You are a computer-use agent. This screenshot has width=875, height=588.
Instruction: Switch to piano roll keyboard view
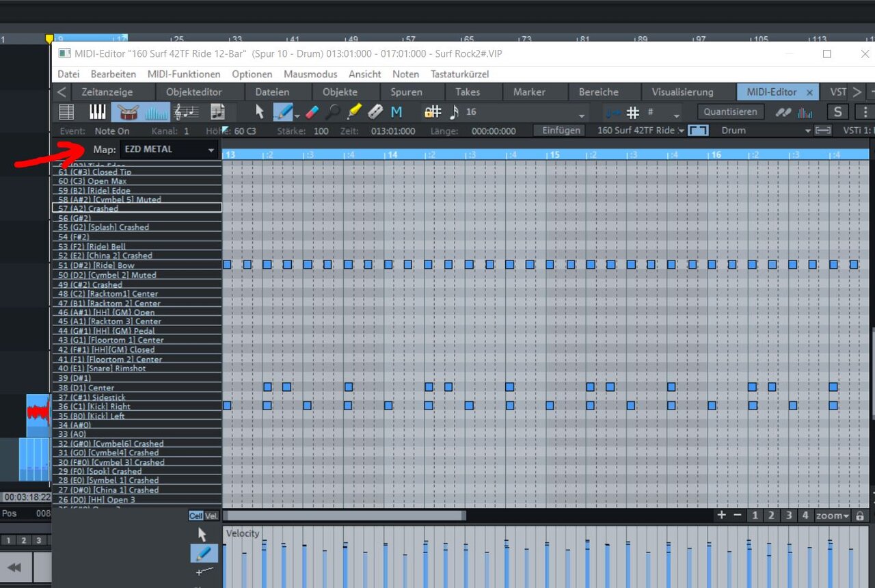coord(97,112)
